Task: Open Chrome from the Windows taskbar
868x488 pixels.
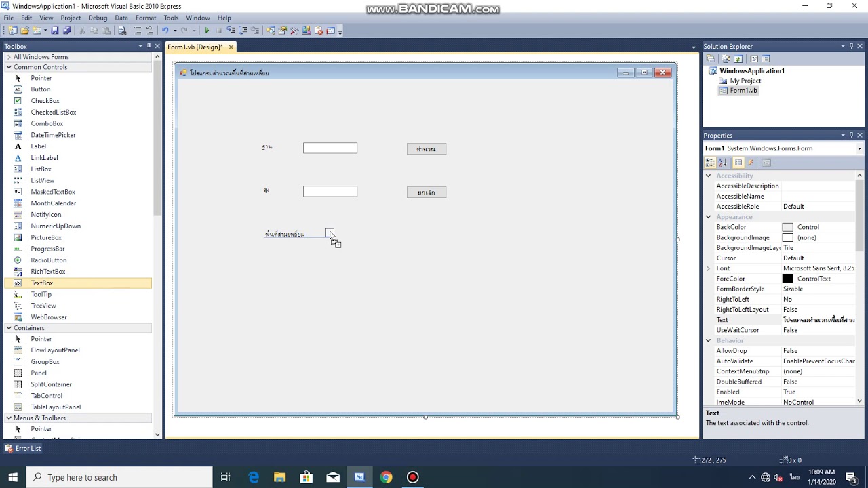Action: [x=386, y=477]
